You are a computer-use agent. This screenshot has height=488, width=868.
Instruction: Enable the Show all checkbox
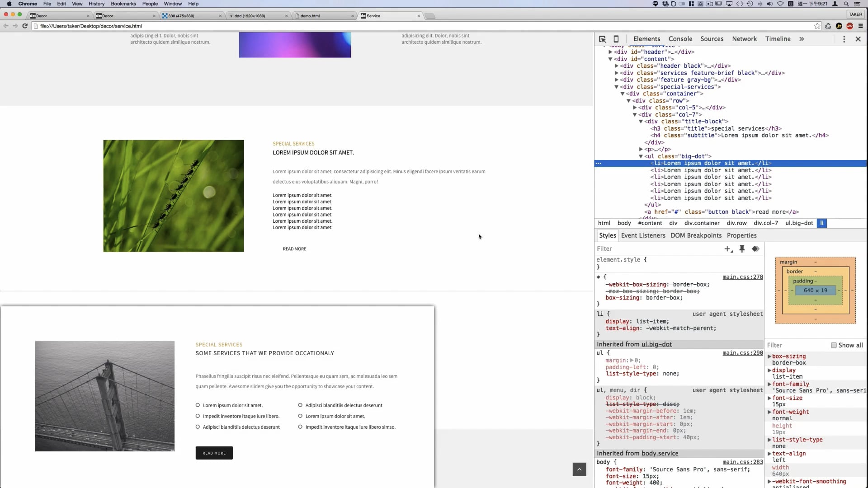coord(834,345)
